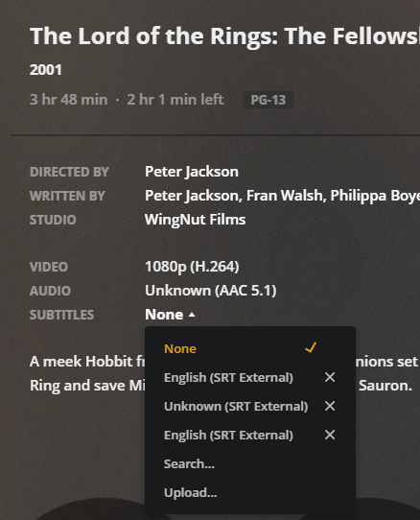Open the WingNut Films studio link

(x=196, y=220)
